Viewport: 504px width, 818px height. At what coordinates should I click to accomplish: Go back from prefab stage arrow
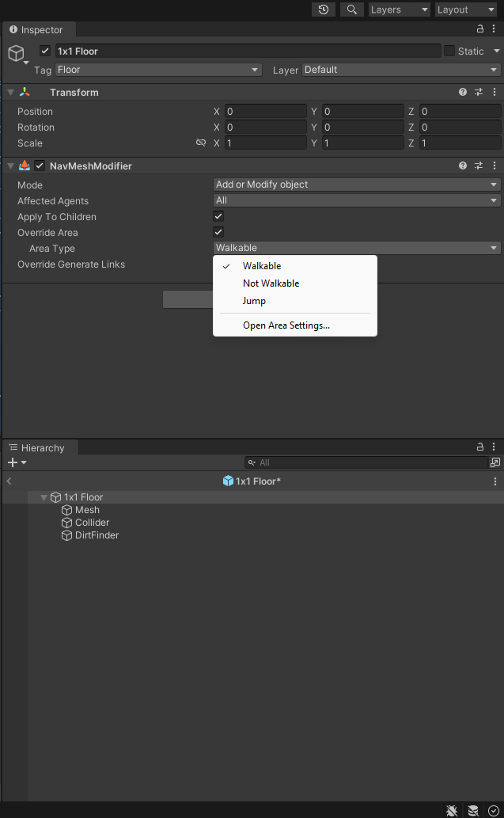(9, 481)
